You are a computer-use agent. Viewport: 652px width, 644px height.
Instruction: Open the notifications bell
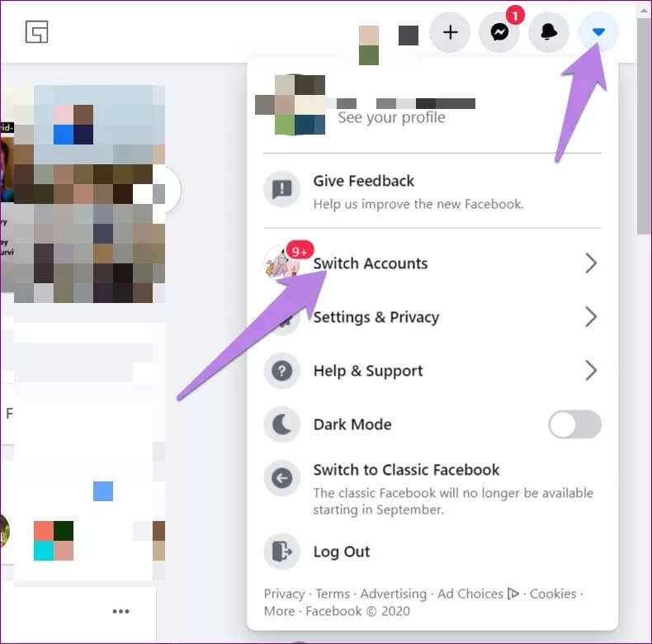[549, 32]
